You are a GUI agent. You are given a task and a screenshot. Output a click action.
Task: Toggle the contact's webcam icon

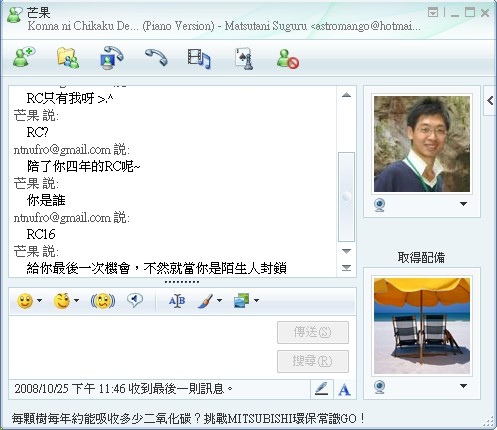click(x=379, y=205)
